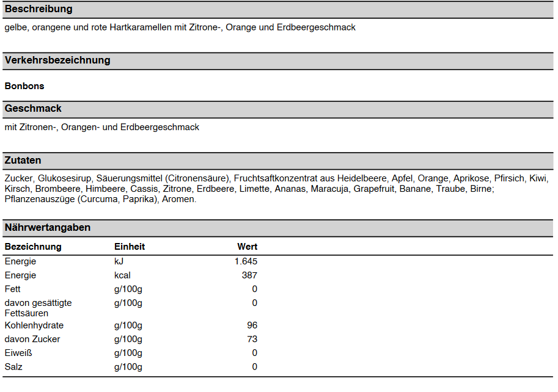Click the description text about gelbe Hartkaramellen
558x392 pixels.
(180, 27)
